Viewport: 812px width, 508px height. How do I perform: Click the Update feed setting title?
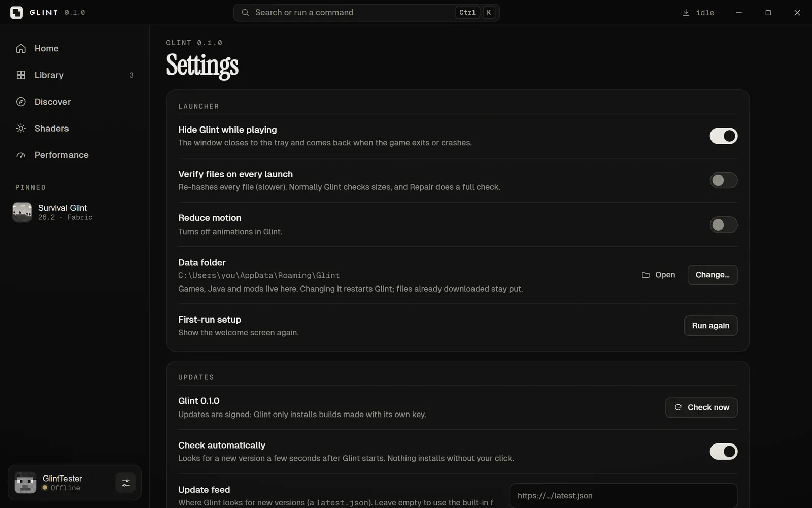(x=204, y=490)
